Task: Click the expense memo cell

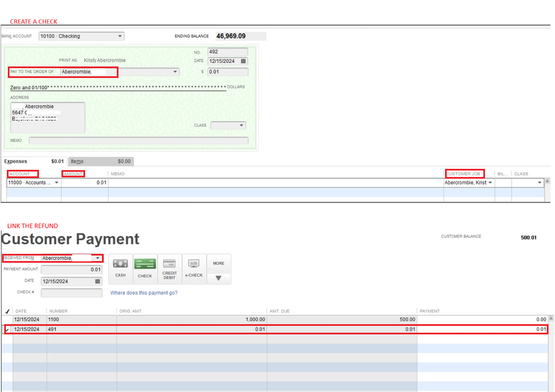Action: (x=276, y=183)
